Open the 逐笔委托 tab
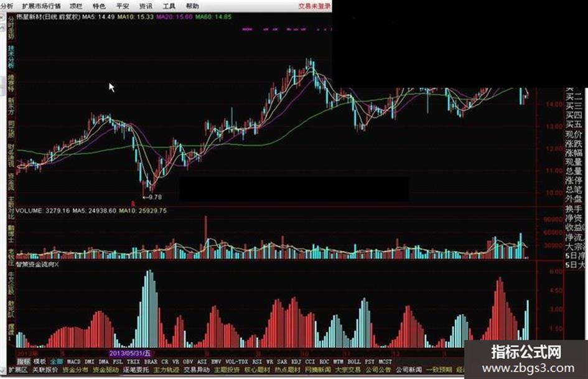This screenshot has height=379, width=588. coord(136,370)
